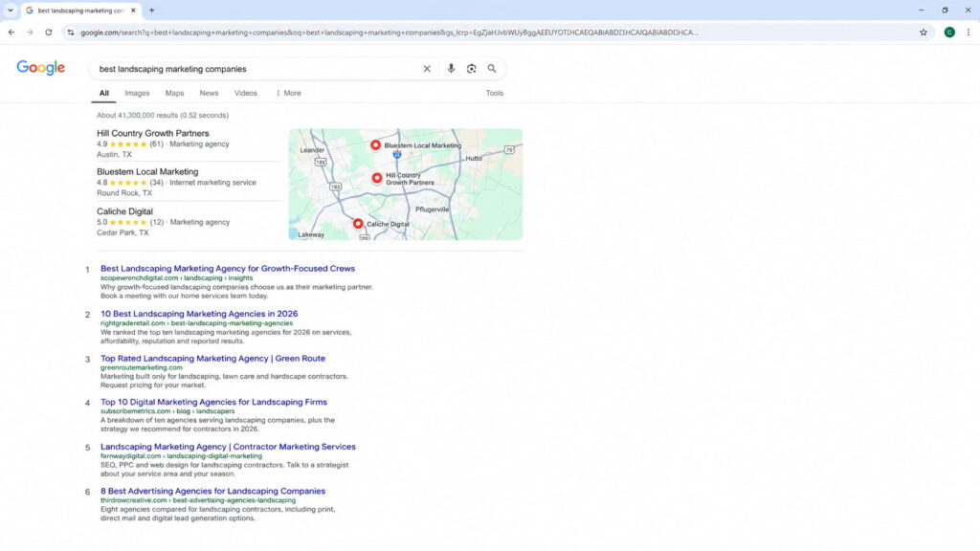The image size is (980, 551).
Task: Click the 'Austin, TX' location text
Action: (x=114, y=154)
